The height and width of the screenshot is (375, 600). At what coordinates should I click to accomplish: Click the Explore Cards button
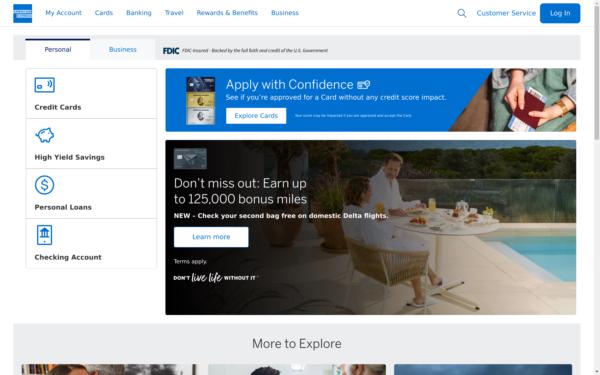pyautogui.click(x=256, y=116)
